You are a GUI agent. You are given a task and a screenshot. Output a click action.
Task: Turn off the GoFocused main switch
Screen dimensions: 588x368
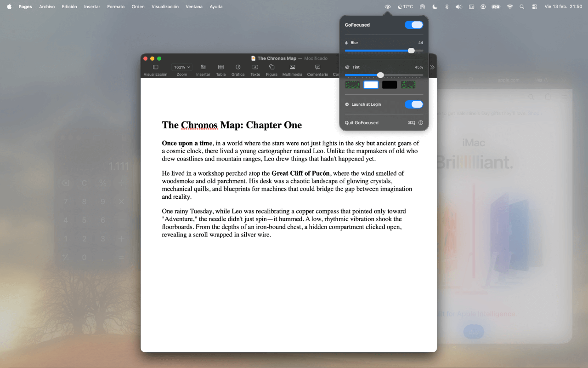click(413, 25)
